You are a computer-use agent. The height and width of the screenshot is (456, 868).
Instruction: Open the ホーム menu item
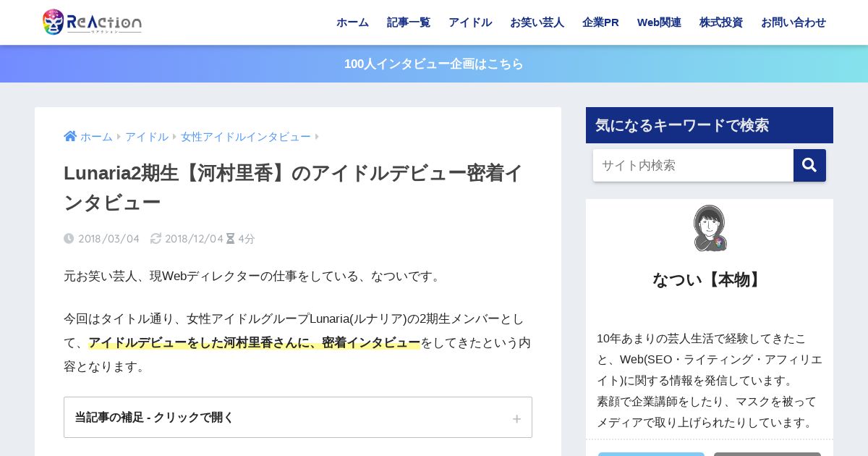352,22
